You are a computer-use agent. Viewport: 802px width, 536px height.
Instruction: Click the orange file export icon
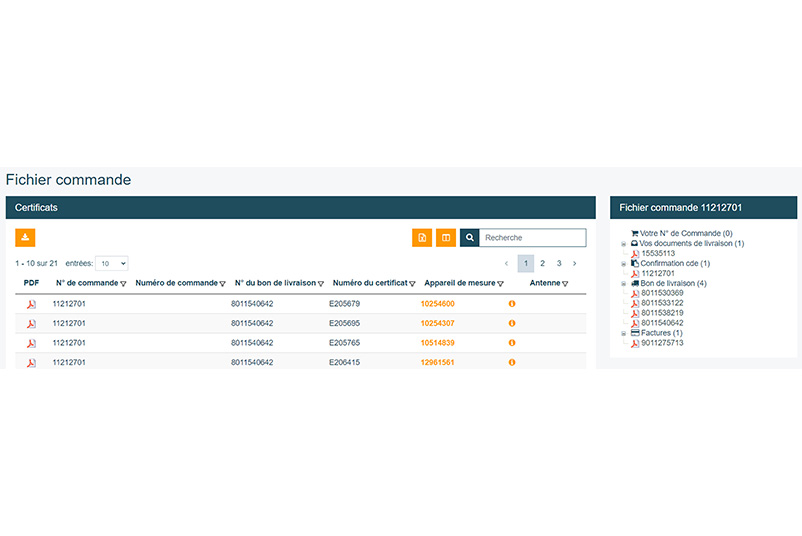click(x=422, y=238)
